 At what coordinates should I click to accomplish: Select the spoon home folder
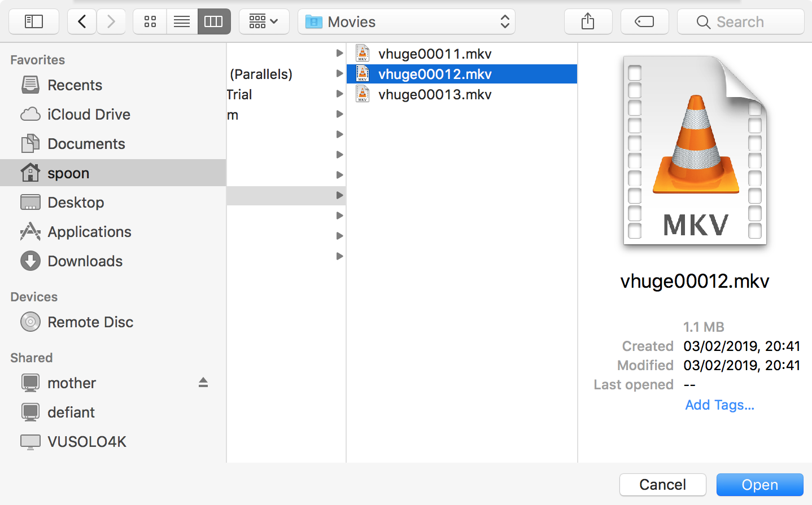point(113,173)
